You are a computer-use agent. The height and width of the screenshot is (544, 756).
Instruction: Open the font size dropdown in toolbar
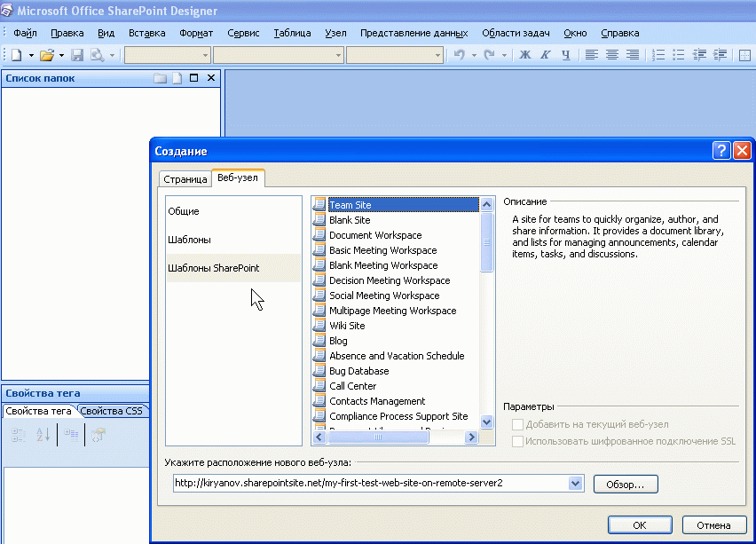click(437, 55)
